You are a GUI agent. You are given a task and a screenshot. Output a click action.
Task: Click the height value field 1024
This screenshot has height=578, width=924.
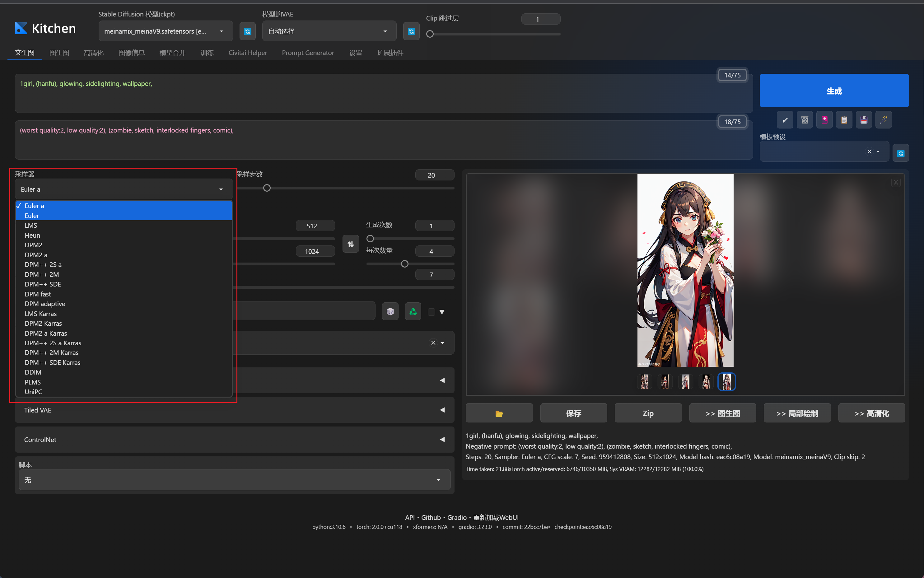315,251
